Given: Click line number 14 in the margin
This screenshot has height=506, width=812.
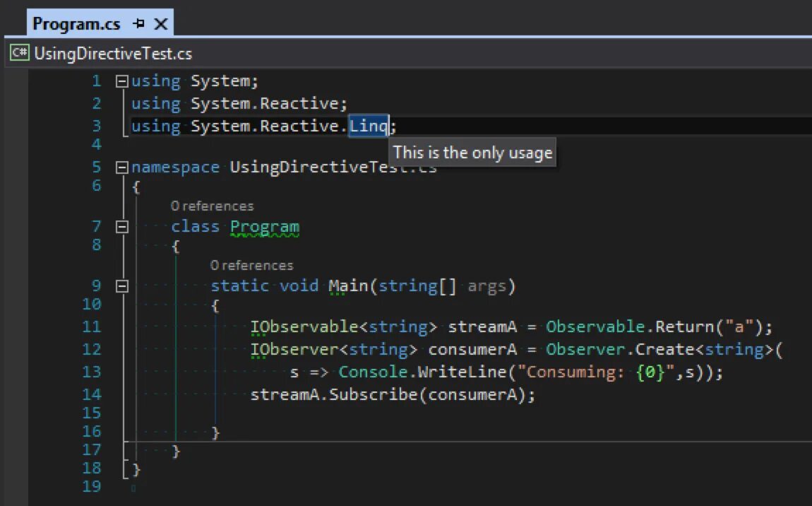Looking at the screenshot, I should (91, 394).
